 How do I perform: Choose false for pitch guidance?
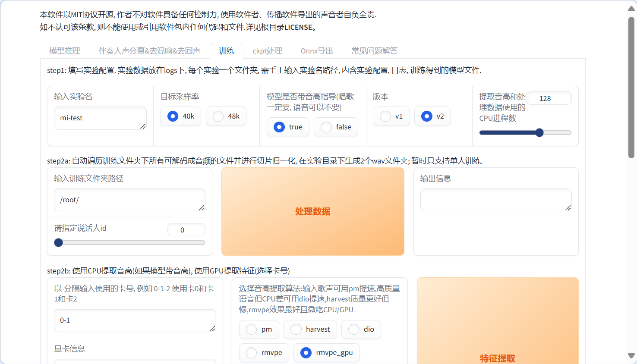(x=336, y=127)
